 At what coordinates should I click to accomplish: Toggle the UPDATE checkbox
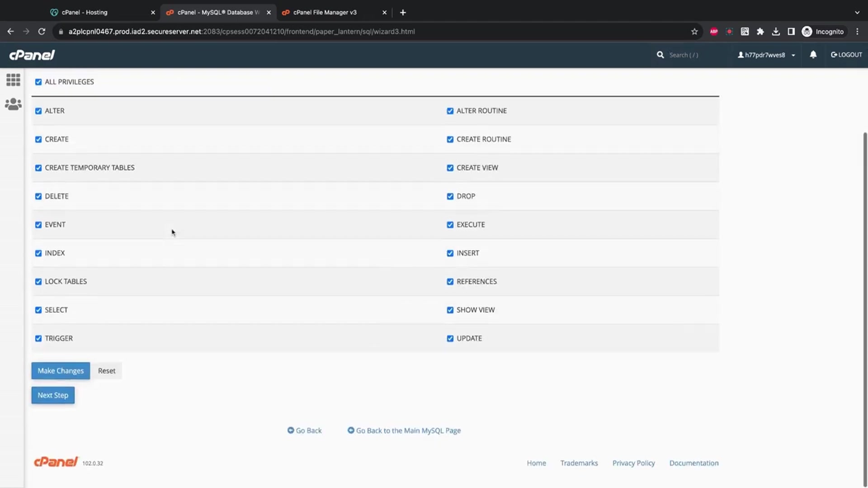[450, 339]
